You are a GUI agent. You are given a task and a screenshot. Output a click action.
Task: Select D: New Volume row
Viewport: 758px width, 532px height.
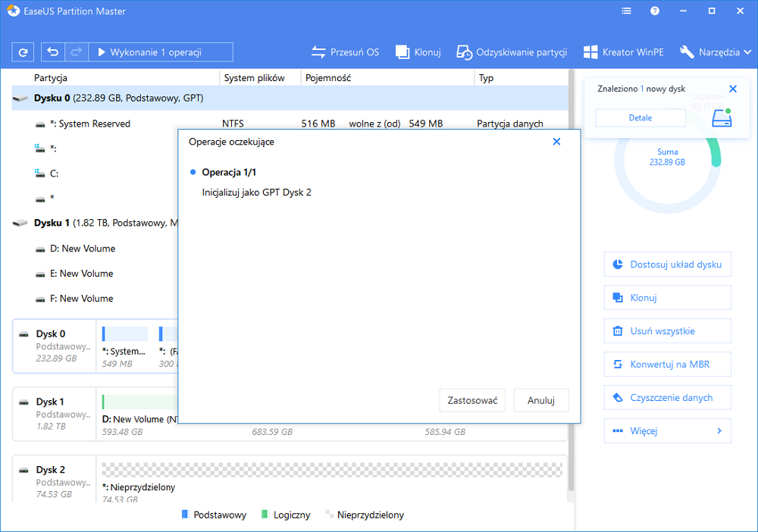95,249
